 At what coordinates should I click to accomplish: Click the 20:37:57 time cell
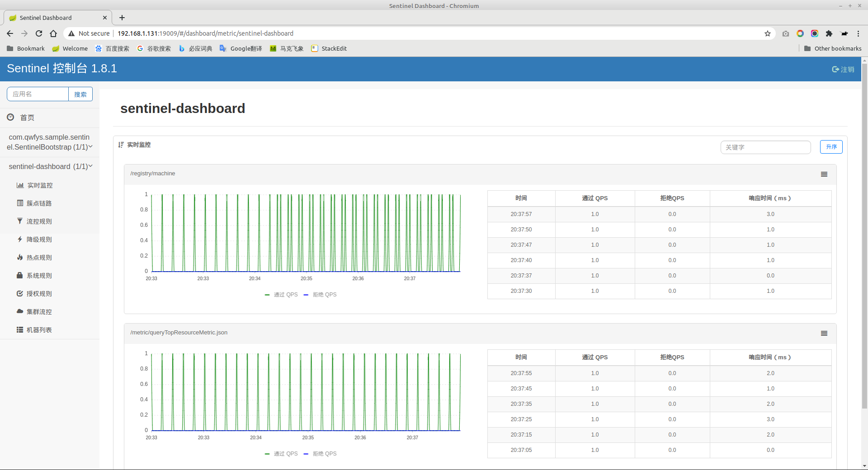[521, 214]
